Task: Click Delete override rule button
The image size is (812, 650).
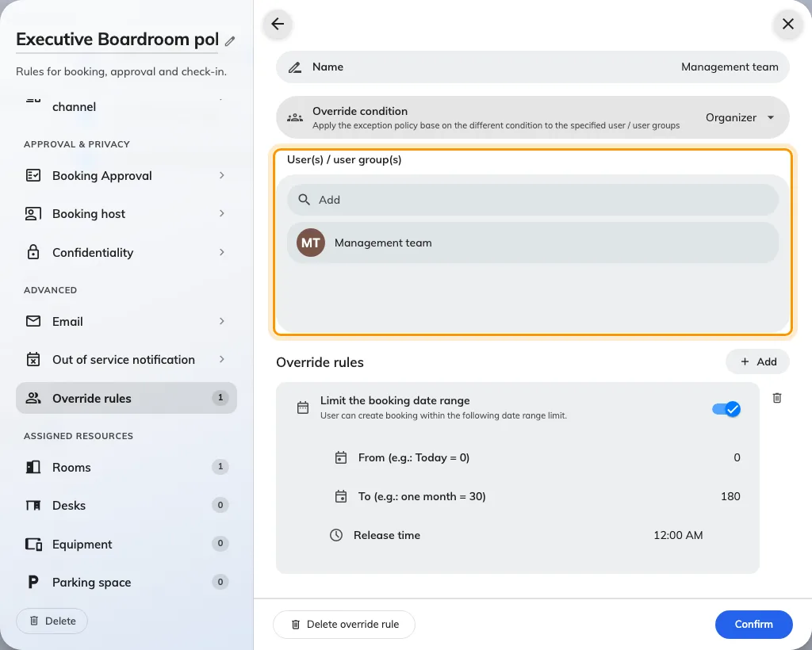Action: [344, 624]
